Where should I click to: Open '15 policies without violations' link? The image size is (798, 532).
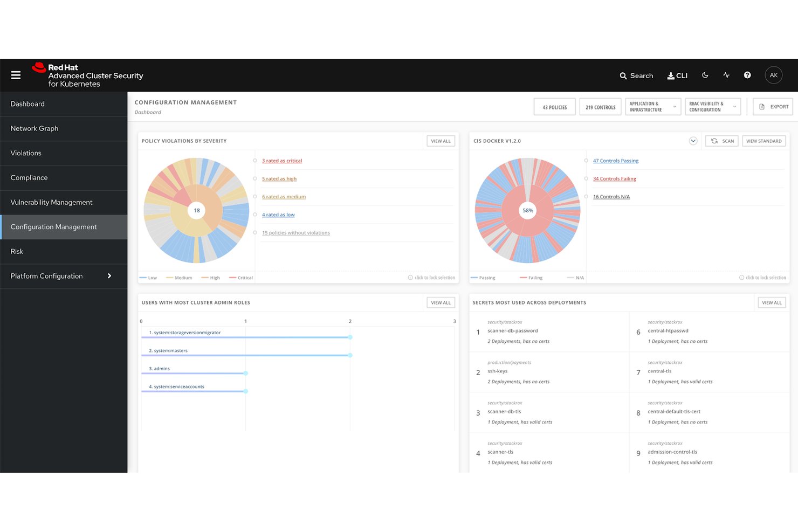pyautogui.click(x=296, y=233)
